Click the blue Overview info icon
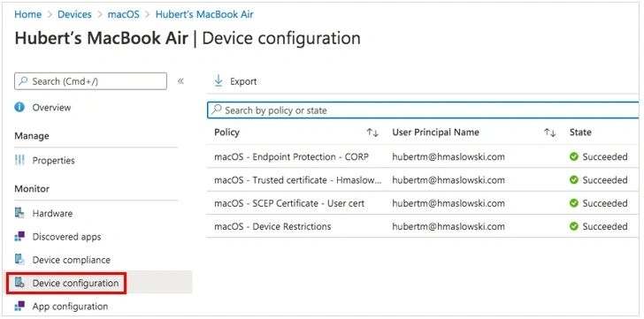The height and width of the screenshot is (319, 644). point(19,108)
